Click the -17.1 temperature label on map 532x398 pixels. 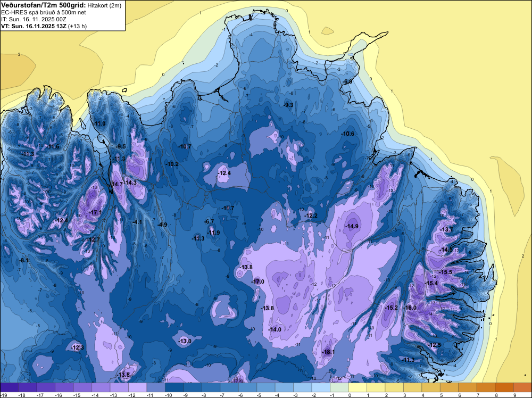click(95, 212)
